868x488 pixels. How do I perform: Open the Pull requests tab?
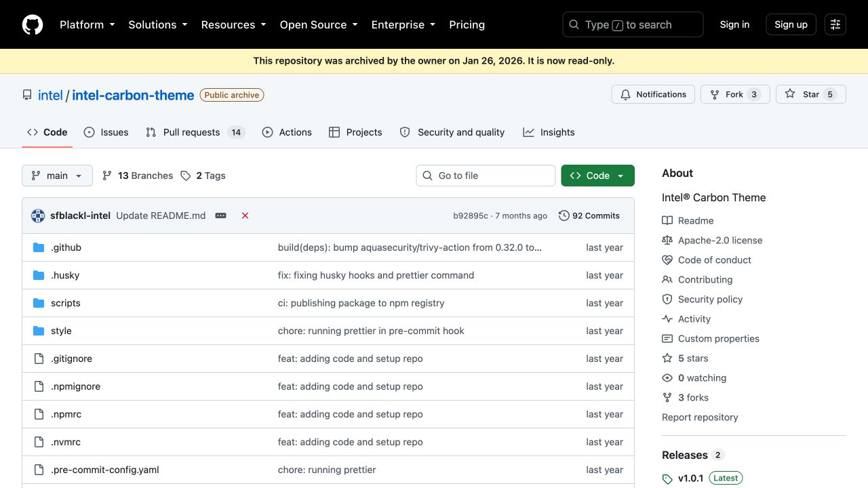(195, 132)
